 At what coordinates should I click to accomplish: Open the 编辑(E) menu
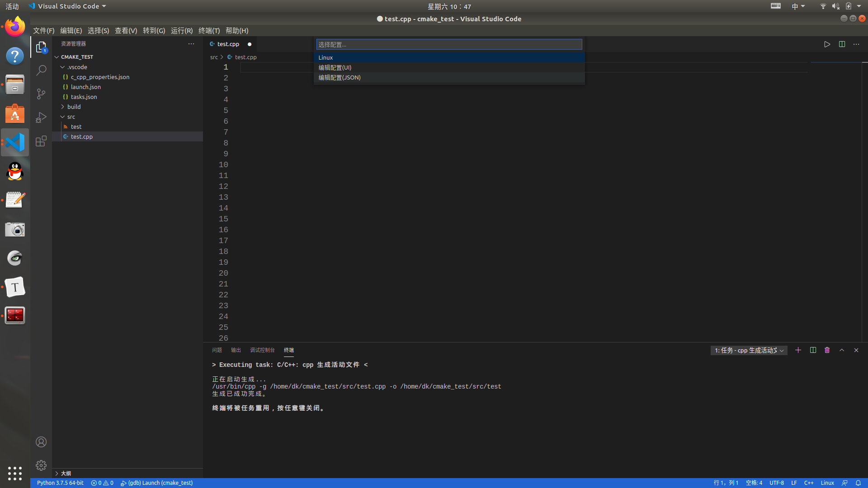click(71, 31)
